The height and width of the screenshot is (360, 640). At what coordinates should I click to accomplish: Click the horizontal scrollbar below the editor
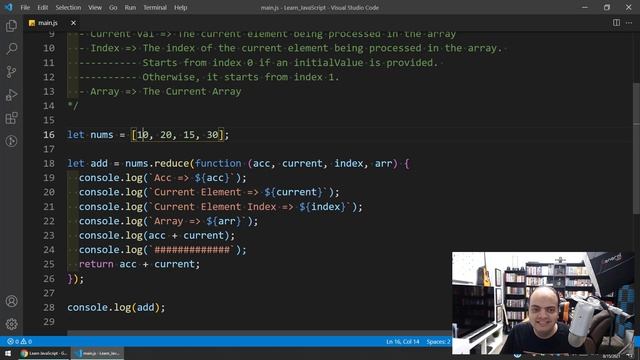coord(259,333)
